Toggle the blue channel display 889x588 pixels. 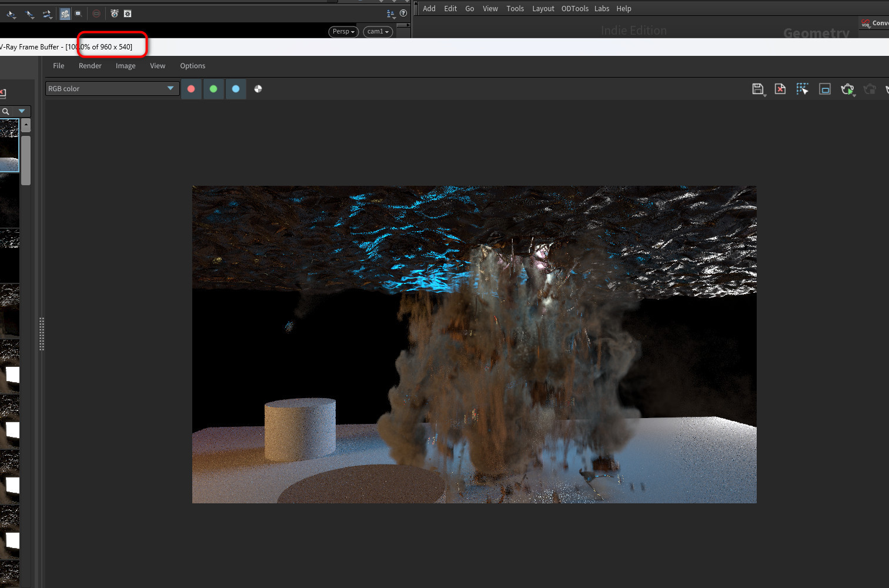[236, 89]
